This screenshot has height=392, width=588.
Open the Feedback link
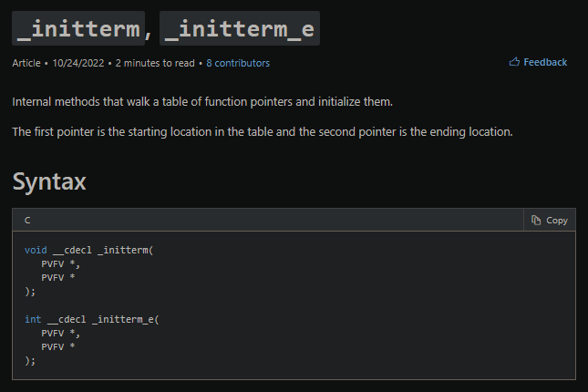[544, 63]
